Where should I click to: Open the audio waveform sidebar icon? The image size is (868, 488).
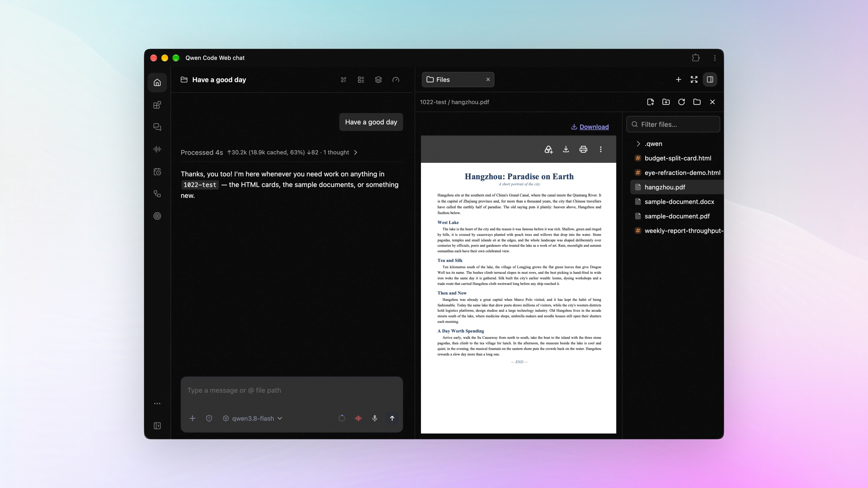[x=157, y=149]
